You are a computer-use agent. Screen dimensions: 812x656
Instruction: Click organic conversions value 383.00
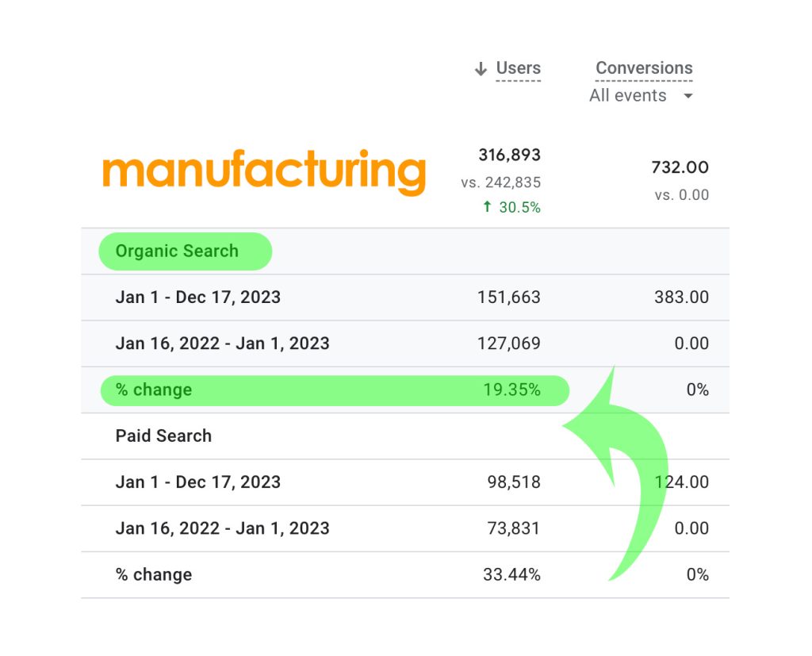(681, 297)
